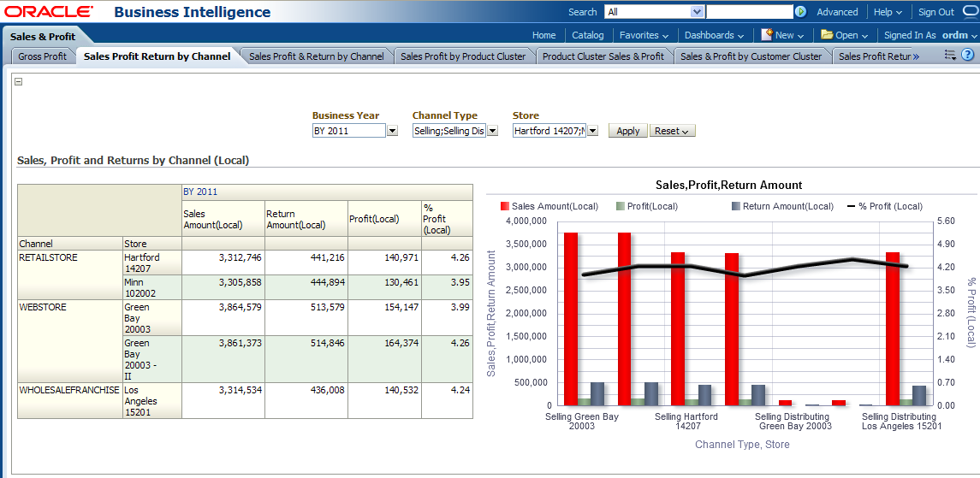Viewport: 980px width, 478px height.
Task: Click the Return Amount(Local) legend swatch
Action: 736,206
